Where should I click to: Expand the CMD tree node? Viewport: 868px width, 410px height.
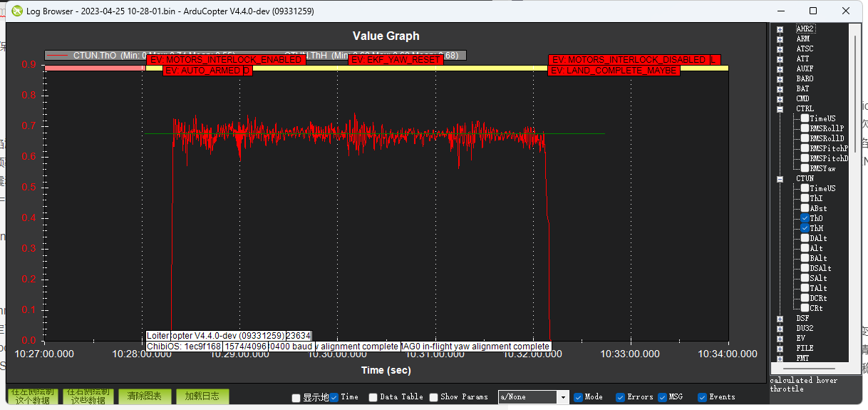click(780, 99)
